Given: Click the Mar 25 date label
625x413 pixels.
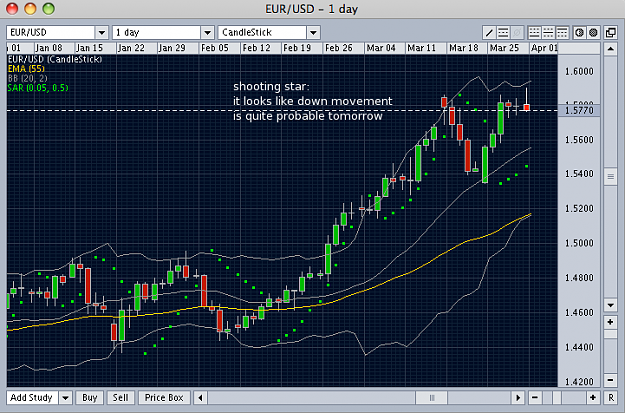Looking at the screenshot, I should [504, 48].
